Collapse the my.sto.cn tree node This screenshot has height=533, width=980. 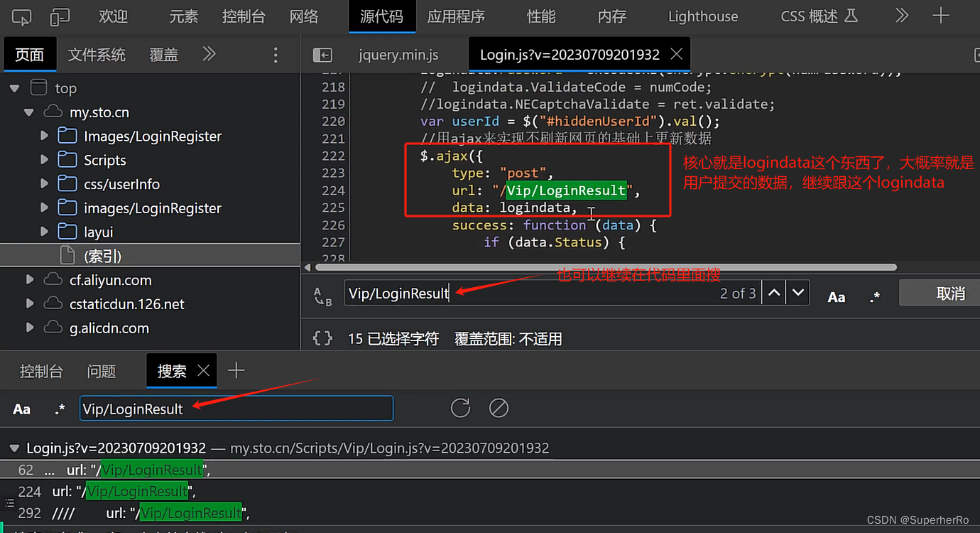coord(29,112)
